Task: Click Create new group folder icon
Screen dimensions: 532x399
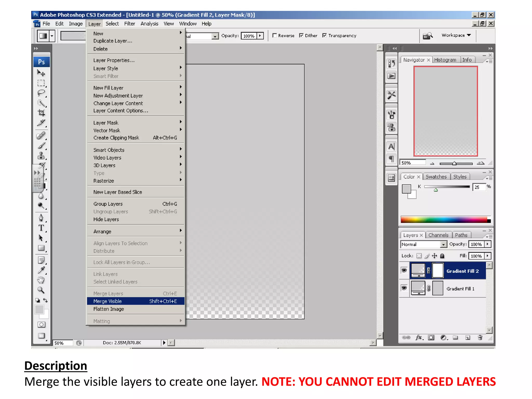Action: pyautogui.click(x=455, y=337)
